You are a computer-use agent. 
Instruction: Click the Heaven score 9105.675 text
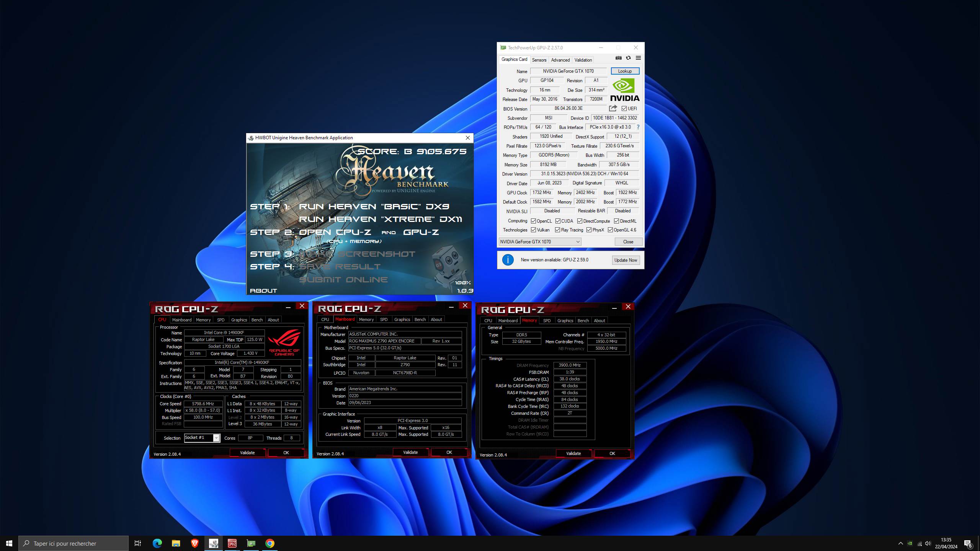click(x=412, y=152)
